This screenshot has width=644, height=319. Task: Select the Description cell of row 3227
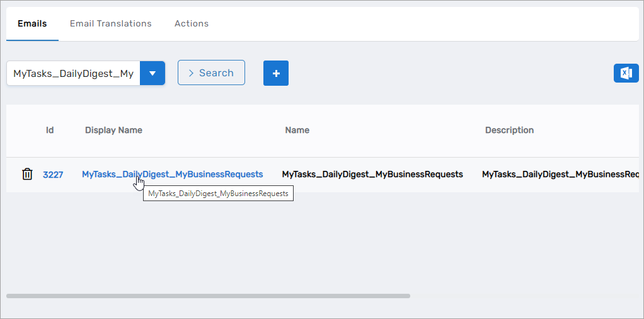560,174
